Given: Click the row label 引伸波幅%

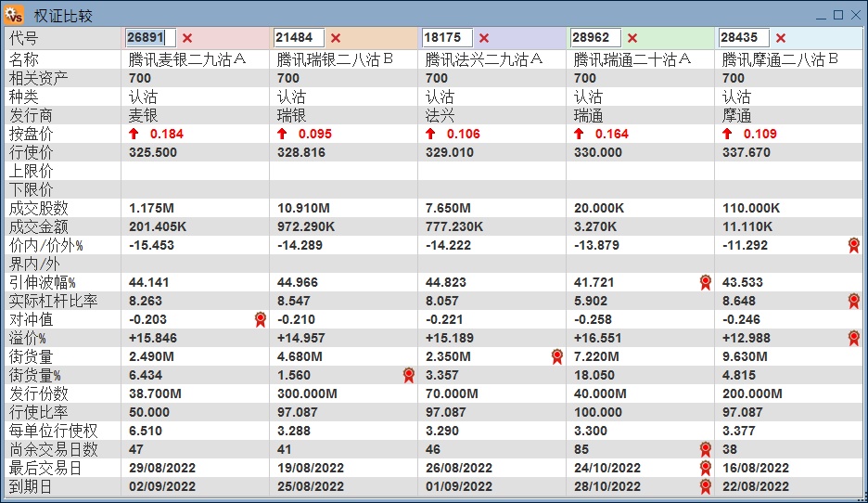Looking at the screenshot, I should click(x=43, y=282).
